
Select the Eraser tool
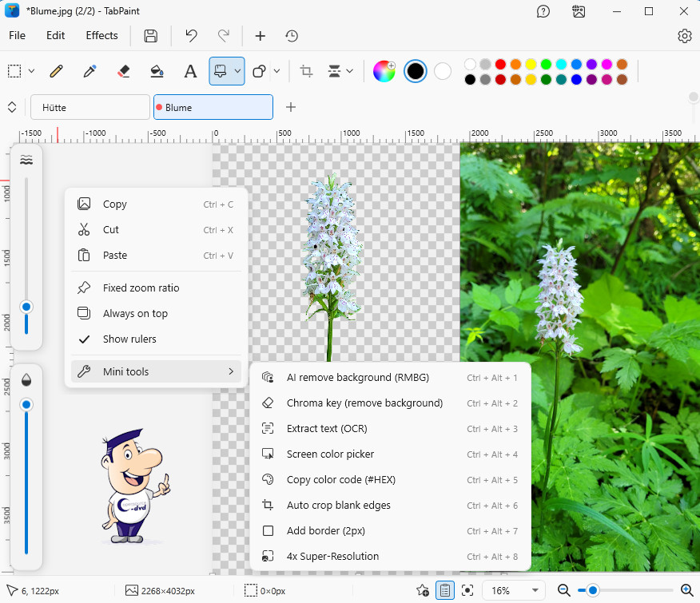pyautogui.click(x=123, y=71)
